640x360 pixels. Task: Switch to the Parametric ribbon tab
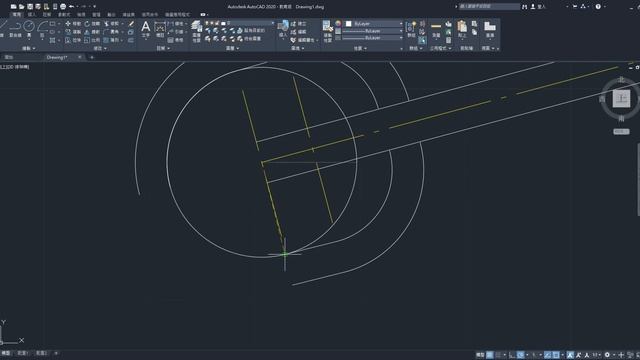[x=64, y=14]
